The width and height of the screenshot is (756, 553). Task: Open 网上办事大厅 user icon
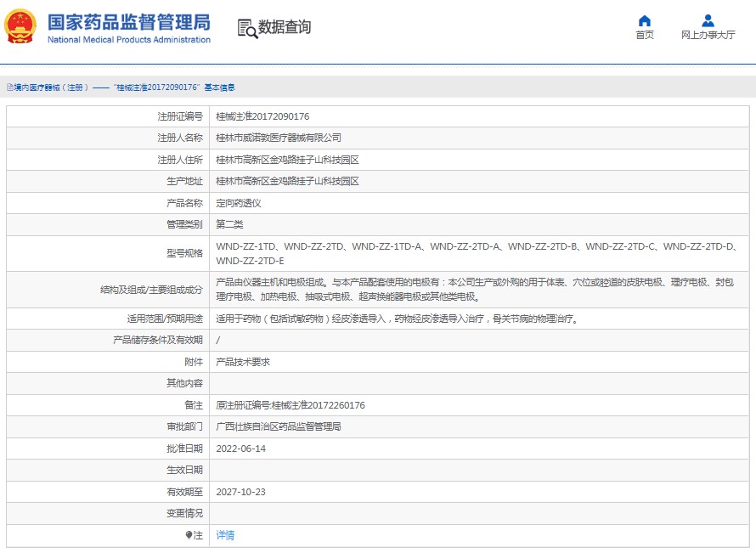(708, 20)
